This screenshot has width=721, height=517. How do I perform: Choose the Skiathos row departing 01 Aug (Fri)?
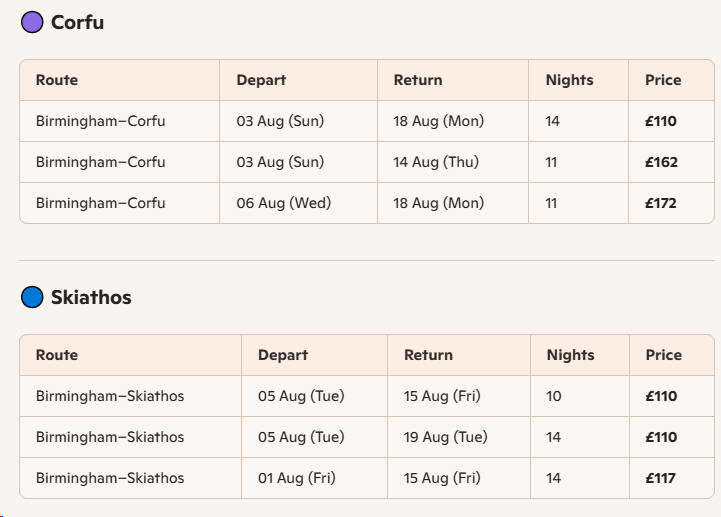tap(367, 478)
